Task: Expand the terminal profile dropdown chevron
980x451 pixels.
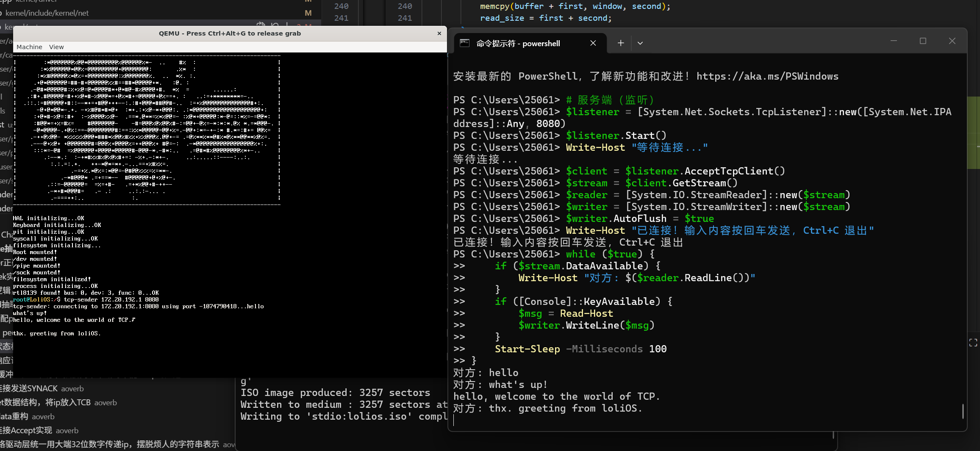Action: (640, 43)
